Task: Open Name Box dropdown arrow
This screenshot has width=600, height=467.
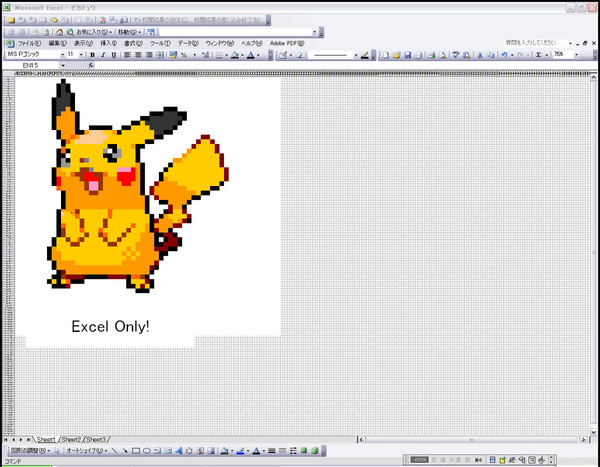Action: click(x=63, y=65)
